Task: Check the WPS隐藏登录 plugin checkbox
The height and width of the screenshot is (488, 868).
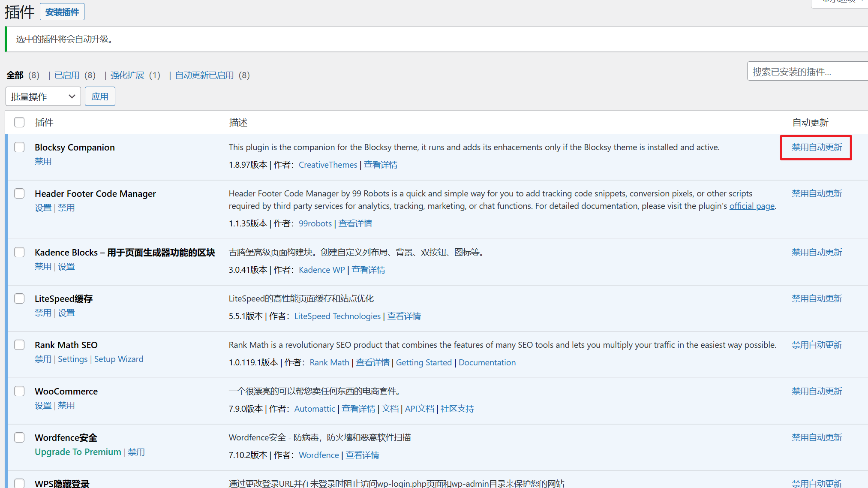Action: pyautogui.click(x=19, y=483)
